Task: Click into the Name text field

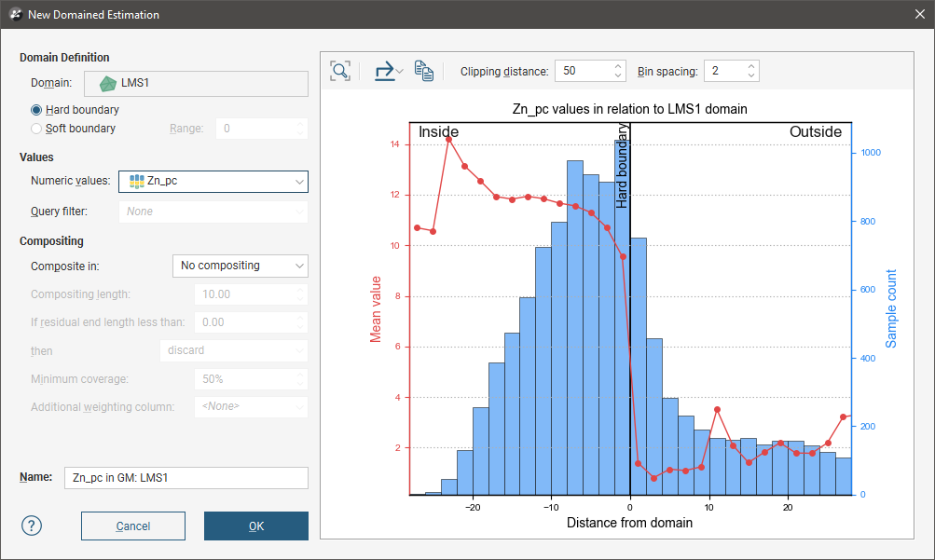Action: 186,478
